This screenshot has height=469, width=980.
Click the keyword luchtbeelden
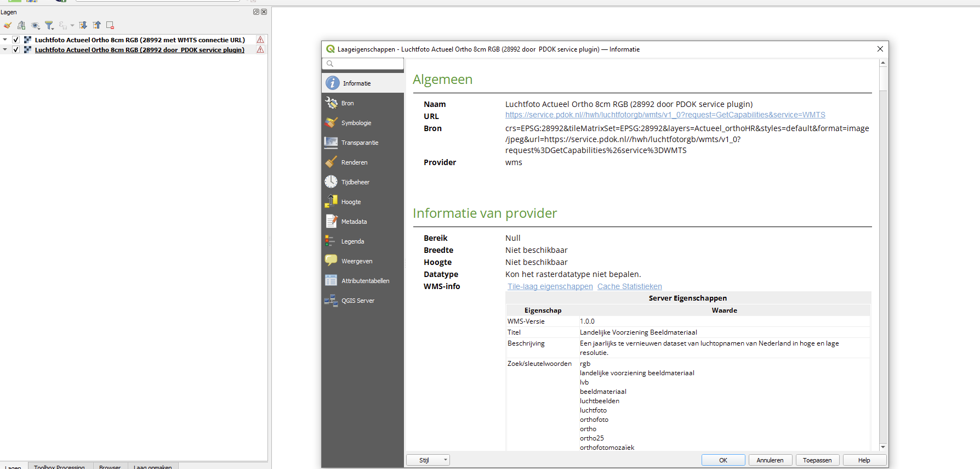coord(600,401)
